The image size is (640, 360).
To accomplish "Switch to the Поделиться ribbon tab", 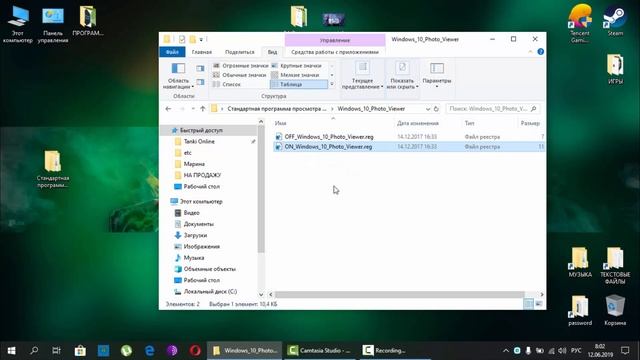I will [x=240, y=52].
